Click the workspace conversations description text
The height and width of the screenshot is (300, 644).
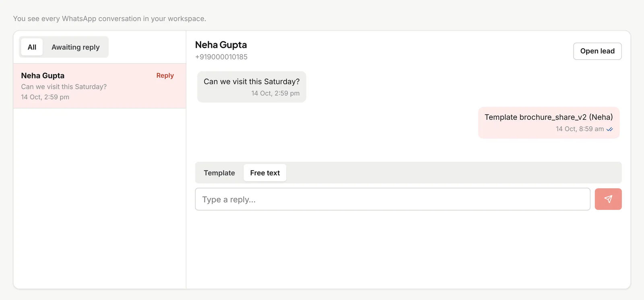[x=109, y=18]
